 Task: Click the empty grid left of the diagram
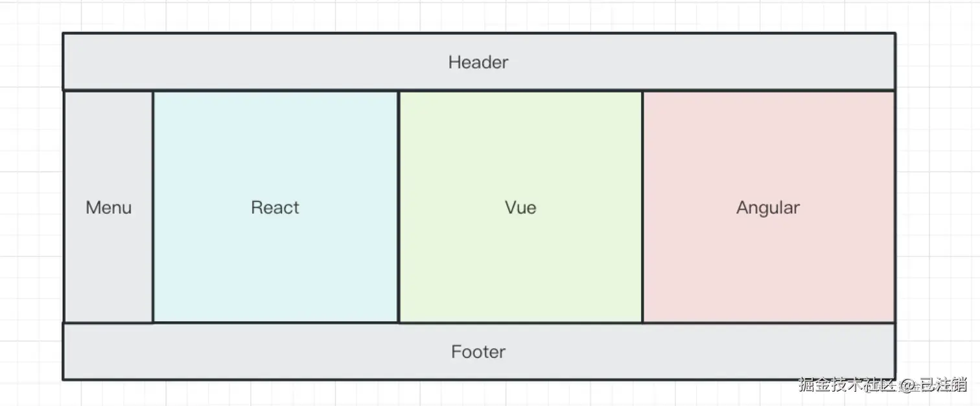[31, 207]
